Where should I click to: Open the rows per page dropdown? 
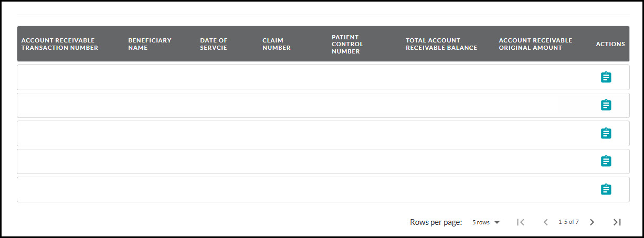pos(485,222)
